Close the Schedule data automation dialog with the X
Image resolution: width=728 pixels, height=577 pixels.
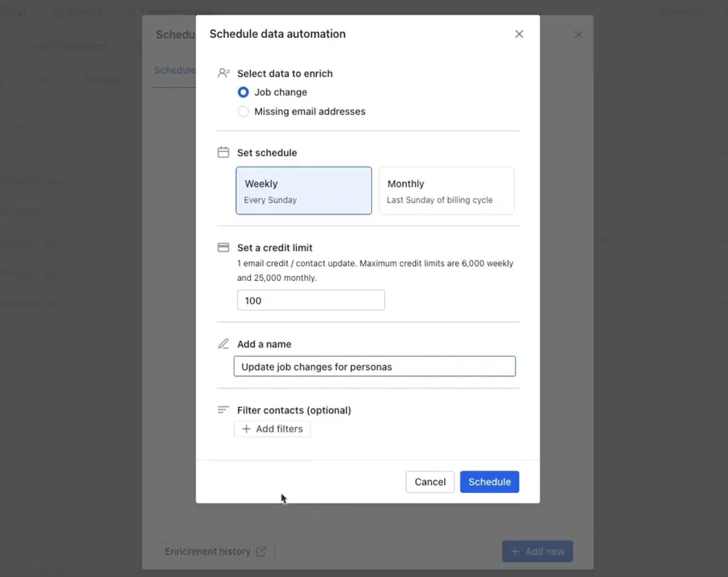(518, 34)
